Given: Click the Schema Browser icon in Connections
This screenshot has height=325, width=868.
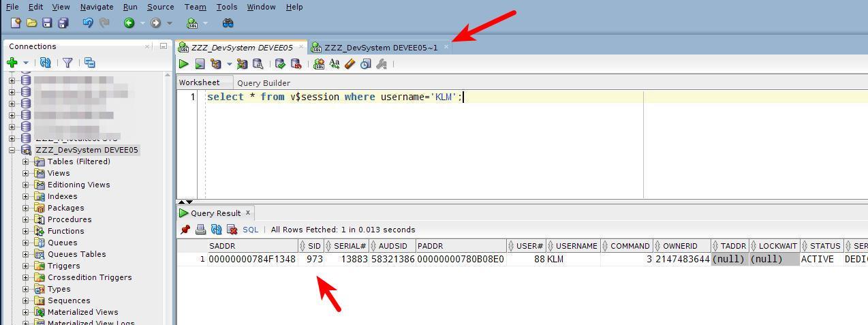Looking at the screenshot, I should (89, 63).
